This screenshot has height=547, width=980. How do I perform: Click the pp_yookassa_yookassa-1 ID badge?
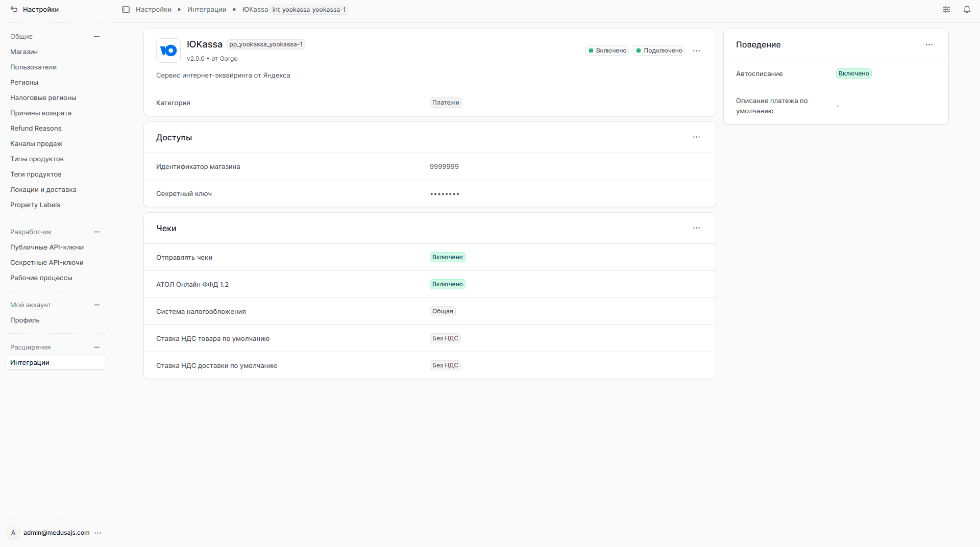click(x=266, y=44)
